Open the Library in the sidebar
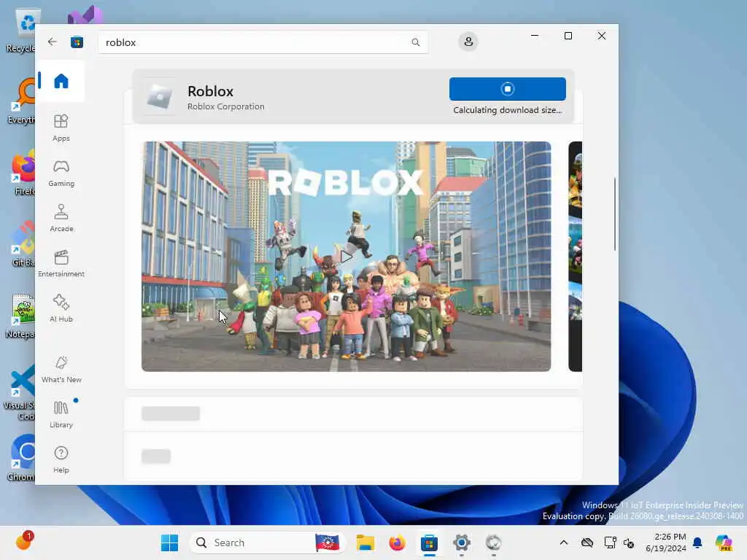 pos(61,414)
